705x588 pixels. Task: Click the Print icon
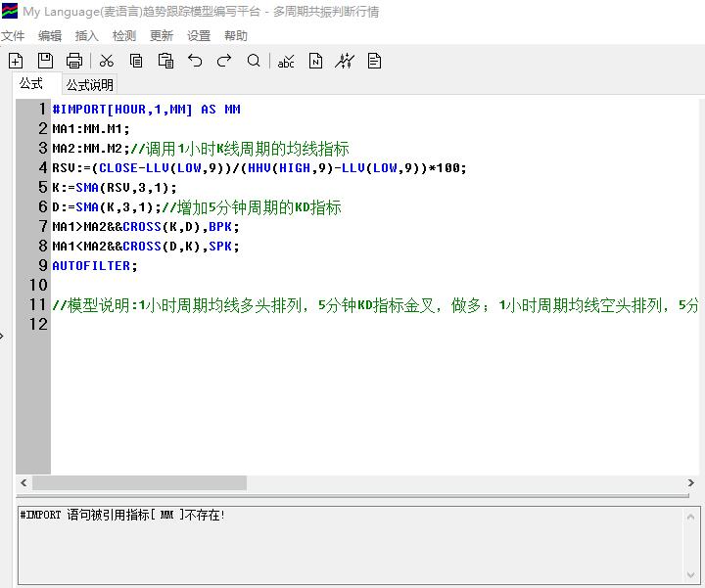tap(74, 61)
